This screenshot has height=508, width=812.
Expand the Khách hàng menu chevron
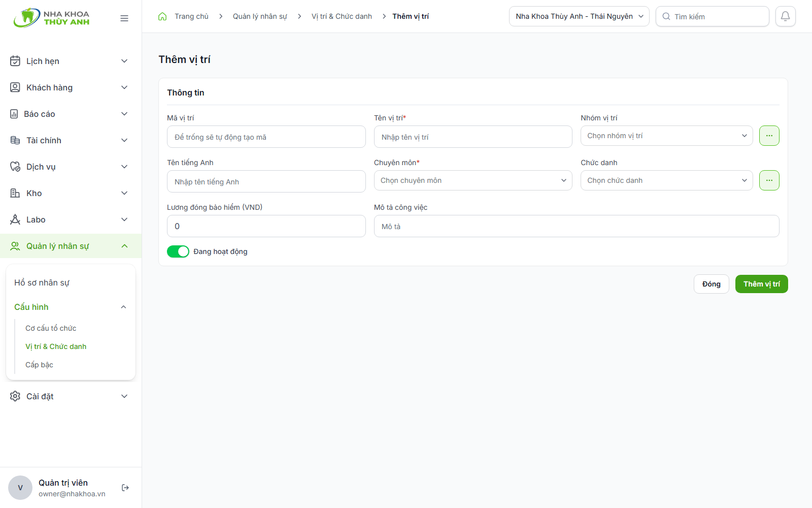click(124, 87)
